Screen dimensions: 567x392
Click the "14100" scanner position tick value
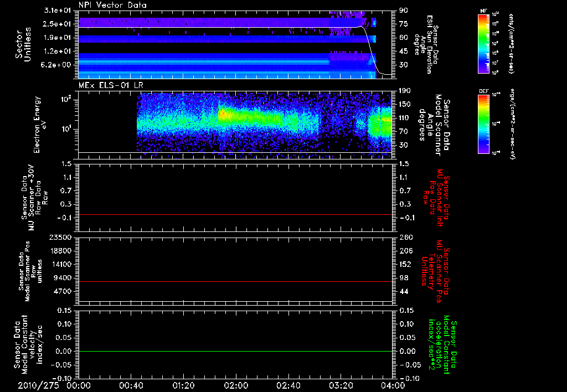point(61,264)
